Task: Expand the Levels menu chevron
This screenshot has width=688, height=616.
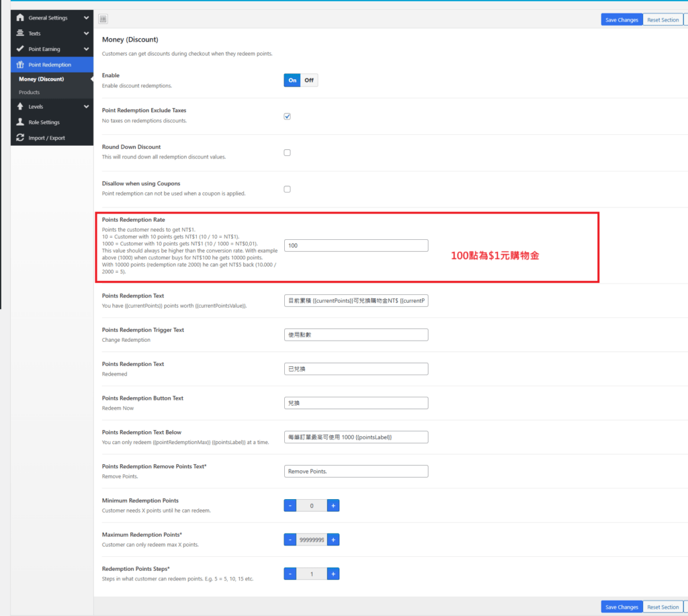Action: click(x=86, y=107)
